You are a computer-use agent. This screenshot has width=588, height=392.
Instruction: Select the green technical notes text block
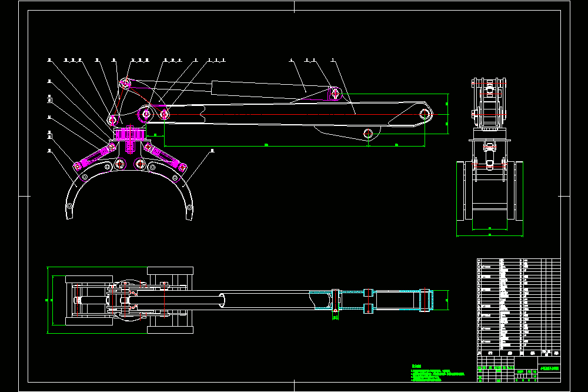click(x=437, y=373)
